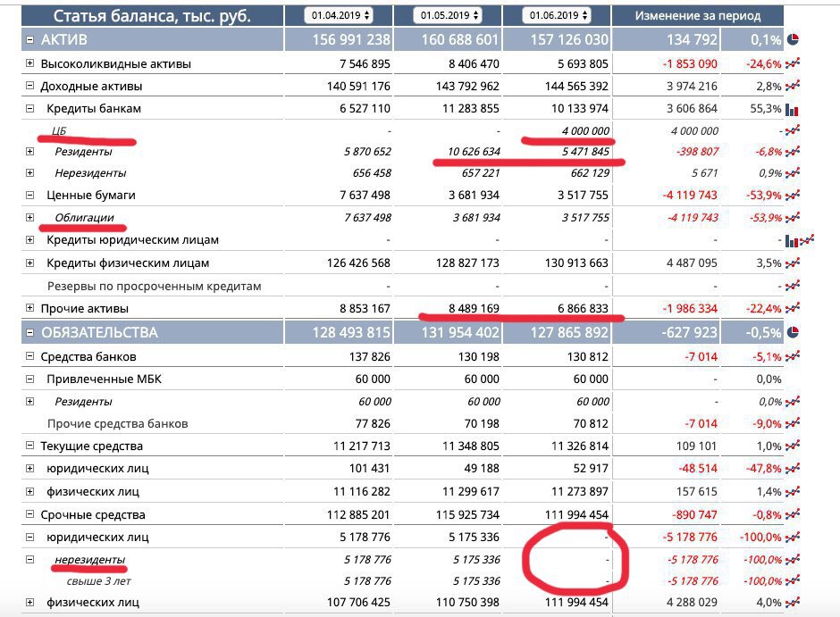The image size is (840, 617).
Task: Expand Высоколиквидные активы row
Action: pos(30,63)
